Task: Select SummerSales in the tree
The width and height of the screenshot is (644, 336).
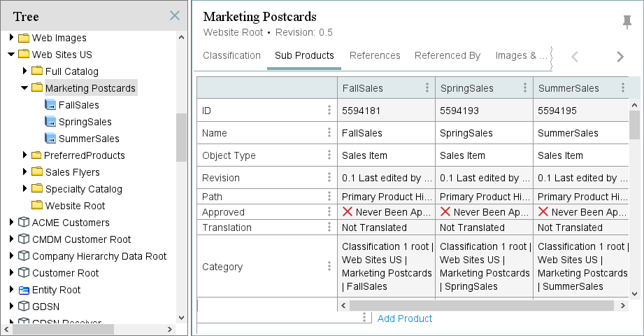Action: (x=89, y=139)
